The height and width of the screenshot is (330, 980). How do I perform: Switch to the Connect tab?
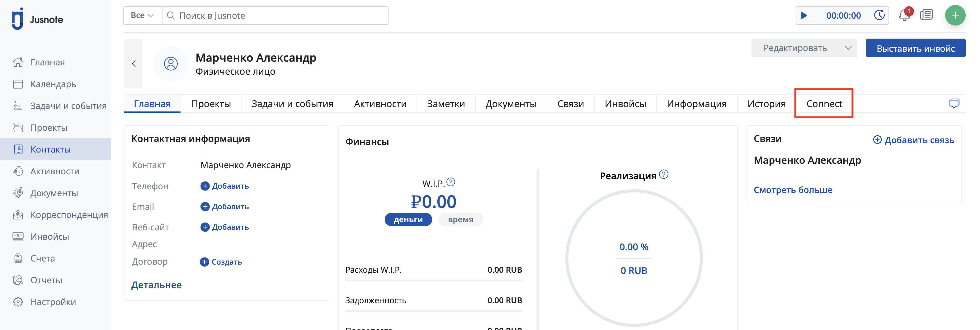coord(824,104)
